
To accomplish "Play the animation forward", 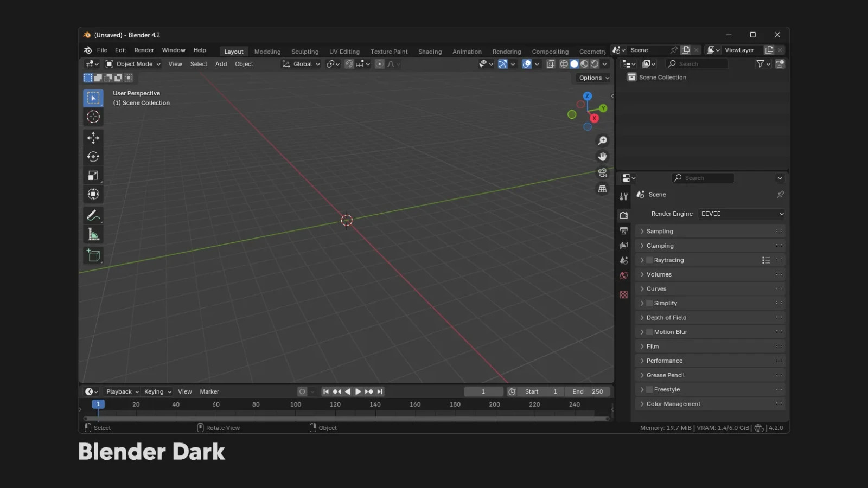I will [x=358, y=391].
